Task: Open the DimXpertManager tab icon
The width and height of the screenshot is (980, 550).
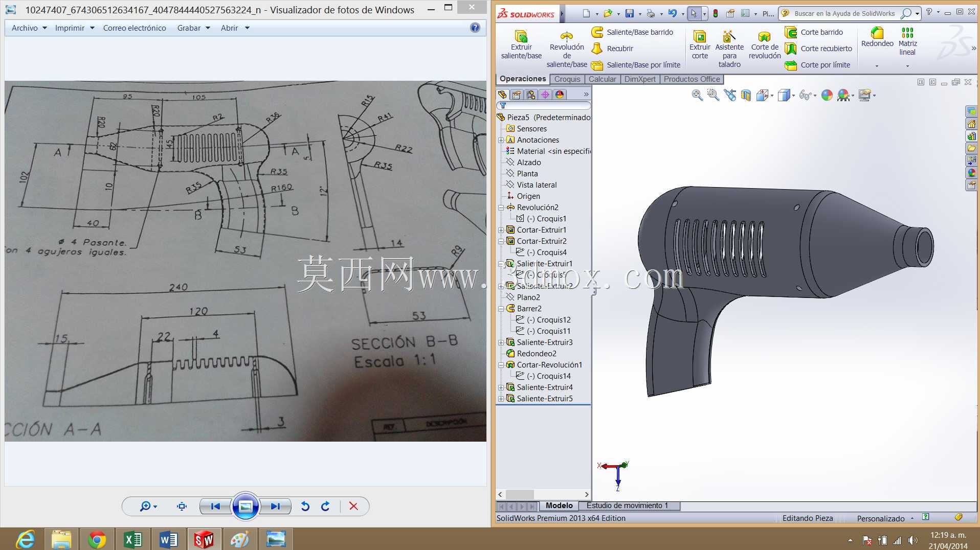Action: pos(545,95)
